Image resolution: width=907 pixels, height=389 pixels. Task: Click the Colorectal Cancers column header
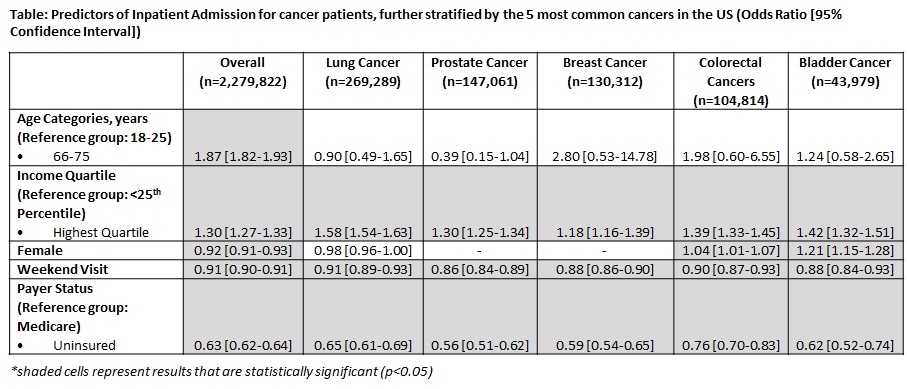[731, 82]
